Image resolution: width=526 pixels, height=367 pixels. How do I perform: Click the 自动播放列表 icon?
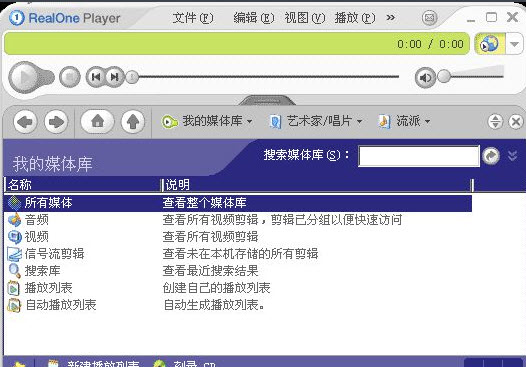[14, 305]
